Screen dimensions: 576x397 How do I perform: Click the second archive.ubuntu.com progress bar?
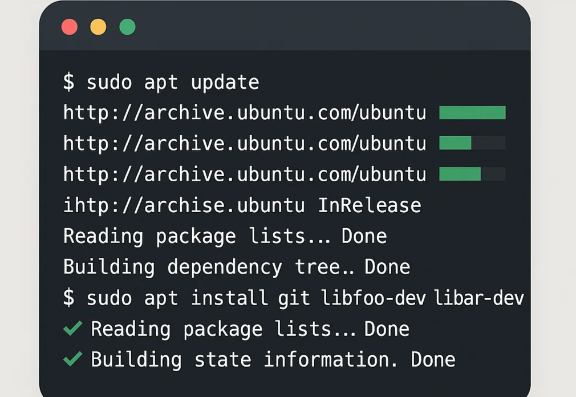[x=472, y=143]
